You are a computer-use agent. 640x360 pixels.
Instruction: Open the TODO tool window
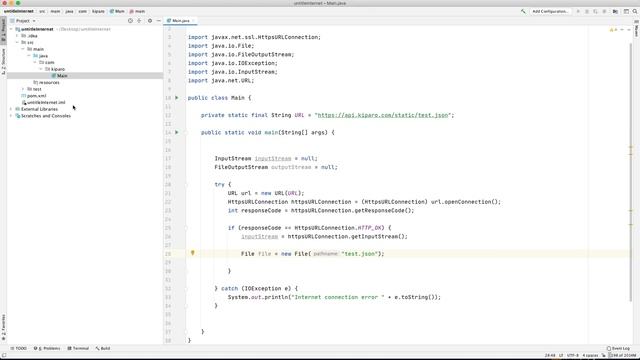[x=18, y=348]
